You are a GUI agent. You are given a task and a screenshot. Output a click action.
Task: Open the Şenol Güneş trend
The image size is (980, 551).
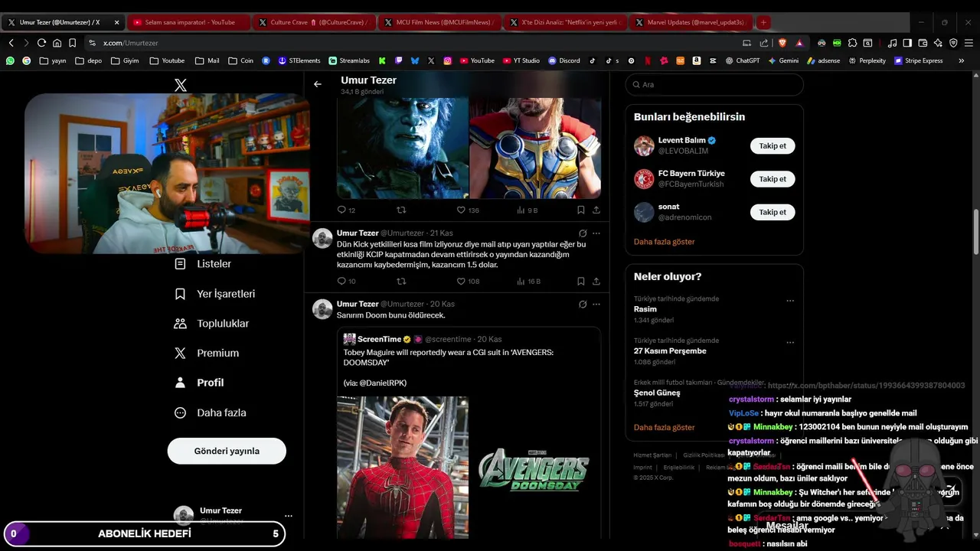click(x=657, y=393)
